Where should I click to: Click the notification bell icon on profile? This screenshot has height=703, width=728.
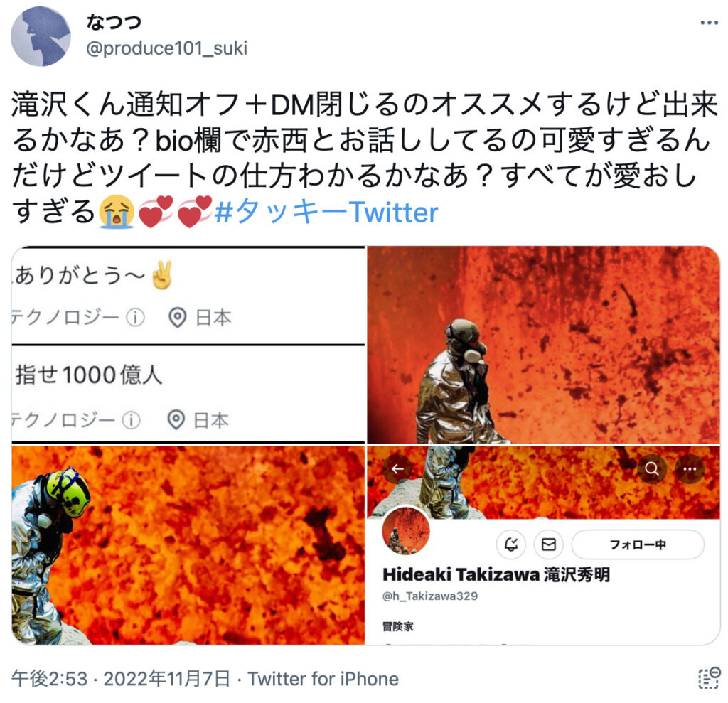point(511,544)
